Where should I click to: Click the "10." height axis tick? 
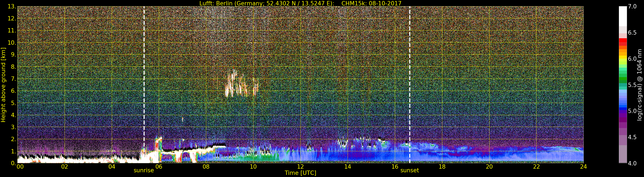pos(12,43)
